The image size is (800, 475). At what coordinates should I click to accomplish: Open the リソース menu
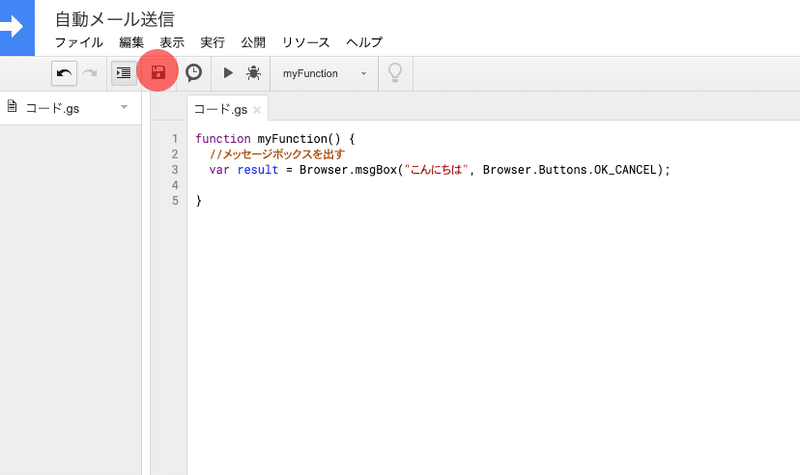pyautogui.click(x=306, y=42)
